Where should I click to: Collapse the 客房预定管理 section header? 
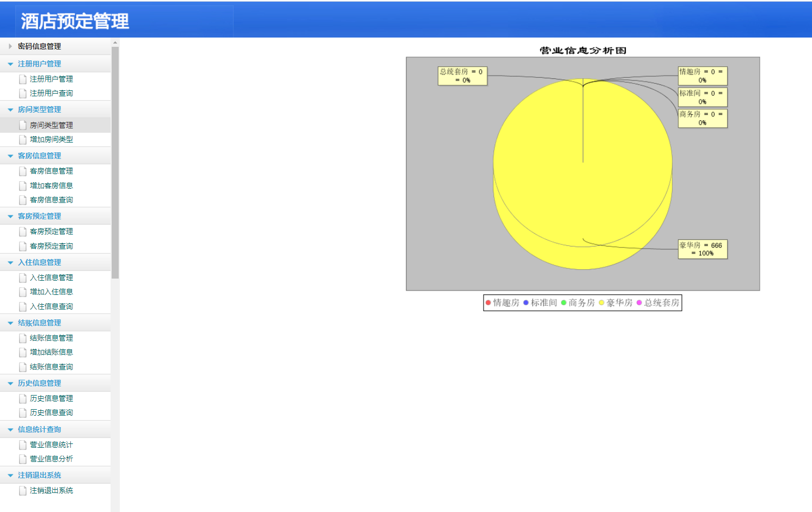pyautogui.click(x=55, y=216)
